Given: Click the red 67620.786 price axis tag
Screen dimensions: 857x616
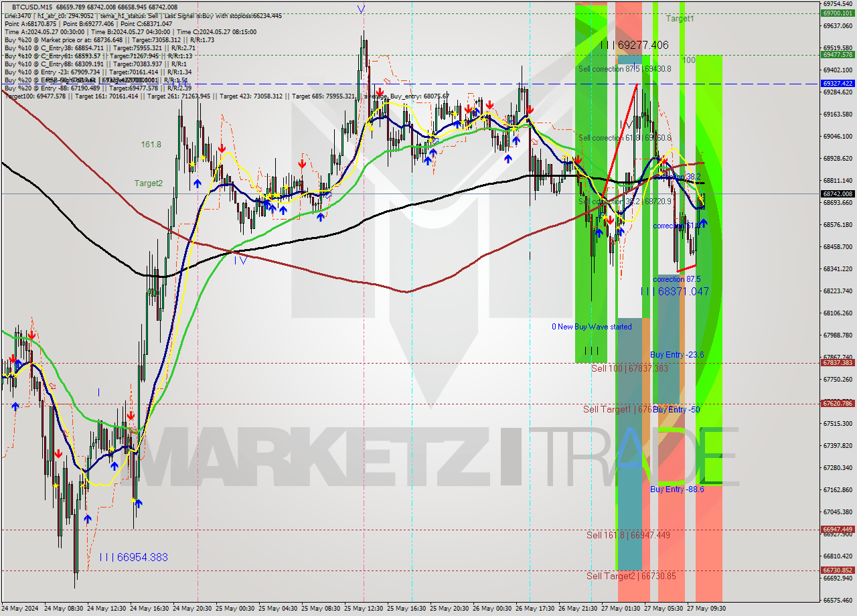Looking at the screenshot, I should click(838, 404).
